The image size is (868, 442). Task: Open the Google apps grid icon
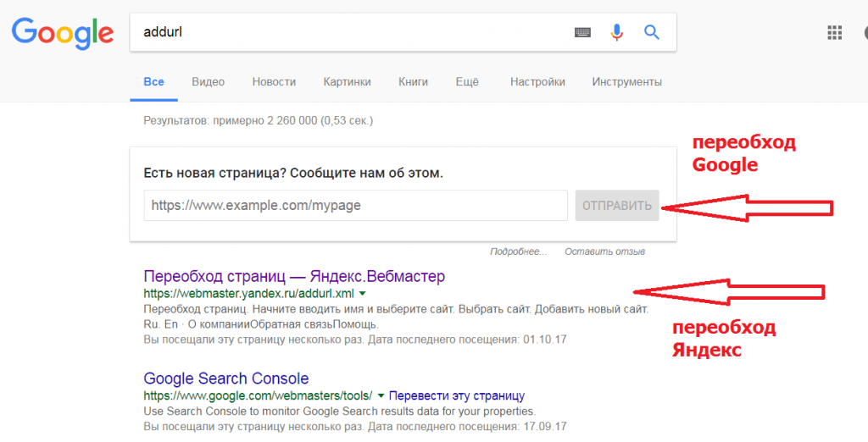[834, 33]
